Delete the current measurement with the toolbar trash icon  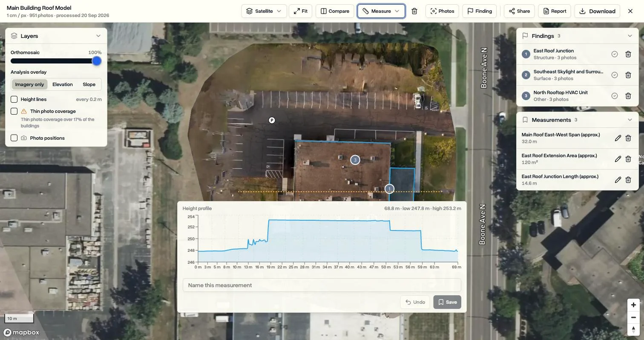414,11
